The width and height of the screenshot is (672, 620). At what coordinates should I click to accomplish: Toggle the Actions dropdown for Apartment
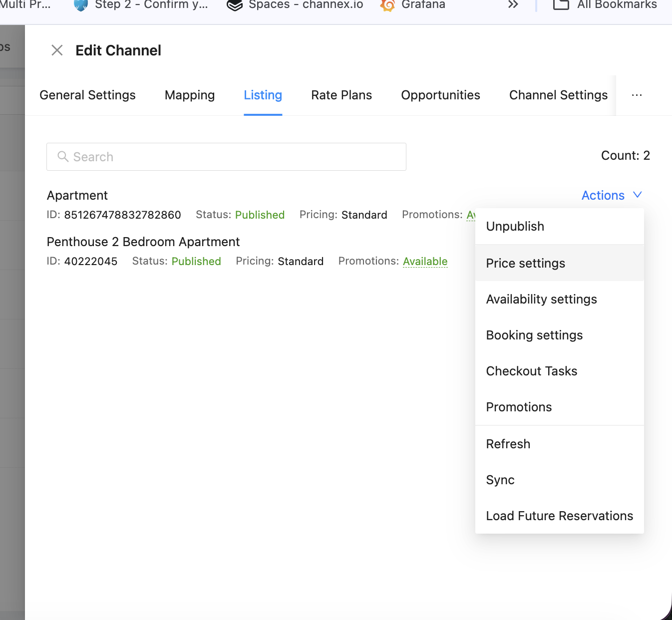point(612,195)
